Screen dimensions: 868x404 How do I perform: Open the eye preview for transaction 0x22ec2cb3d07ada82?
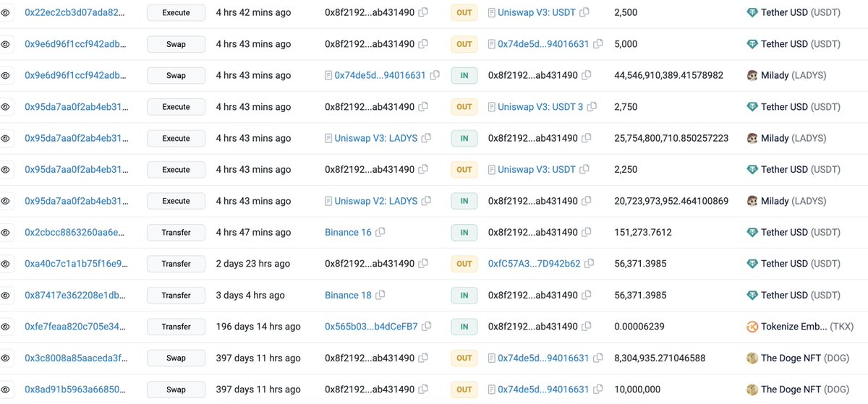click(5, 12)
